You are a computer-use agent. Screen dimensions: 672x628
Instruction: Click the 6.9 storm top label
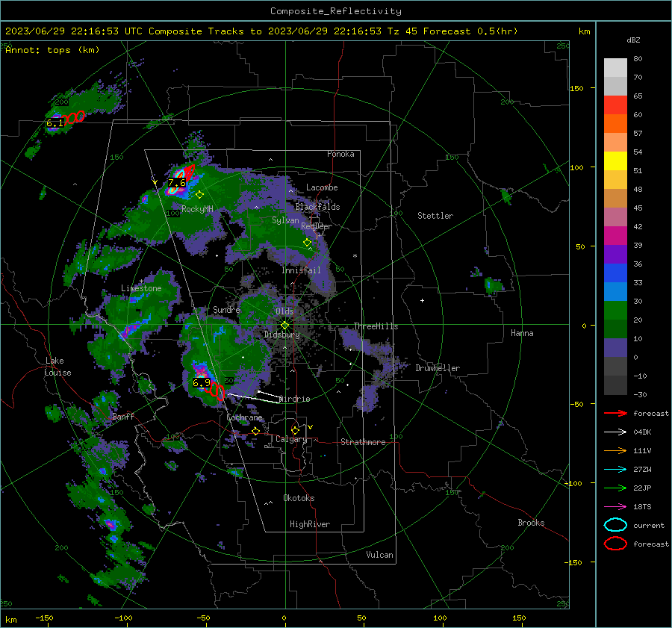[x=202, y=382]
